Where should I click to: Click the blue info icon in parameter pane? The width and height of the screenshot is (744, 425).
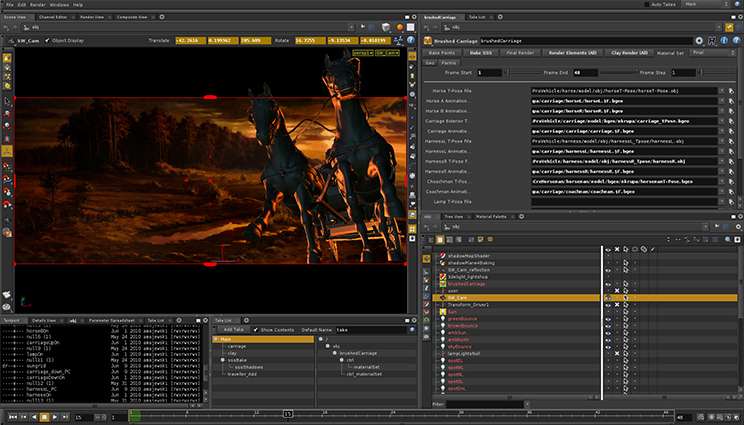click(x=724, y=41)
